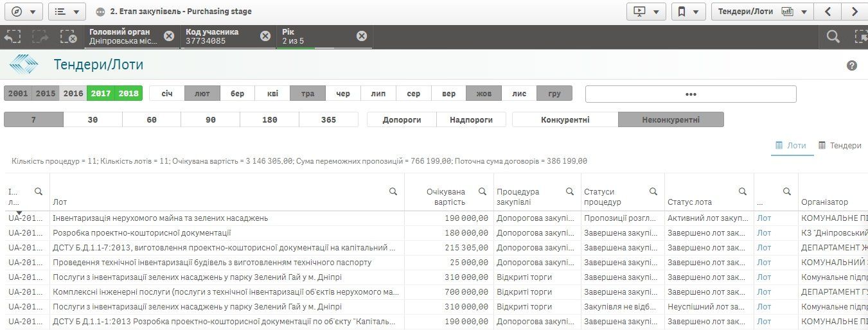Viewport: 868px width, 330px height.
Task: Deselect year 2018 filter
Action: [128, 94]
